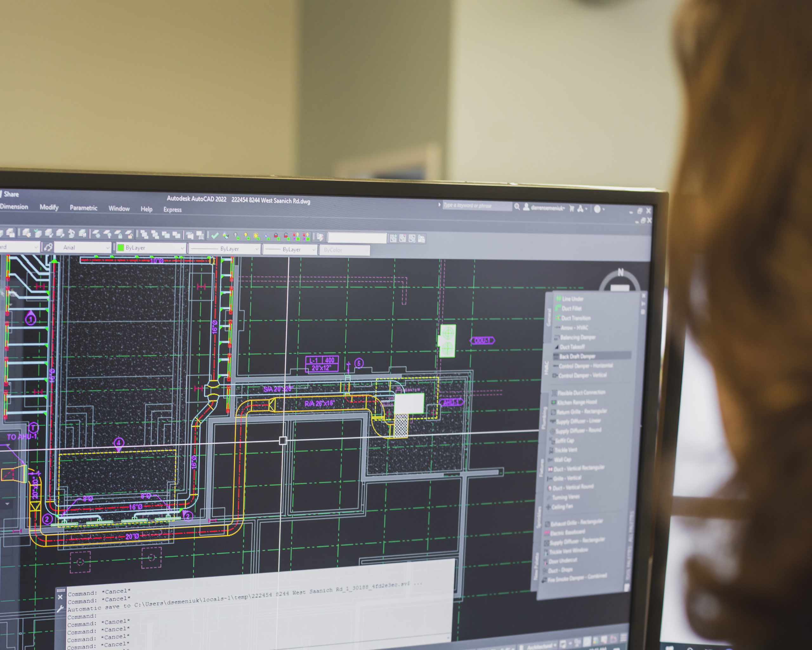This screenshot has height=650, width=812.
Task: Click the keyword or phrase search field
Action: coord(477,205)
